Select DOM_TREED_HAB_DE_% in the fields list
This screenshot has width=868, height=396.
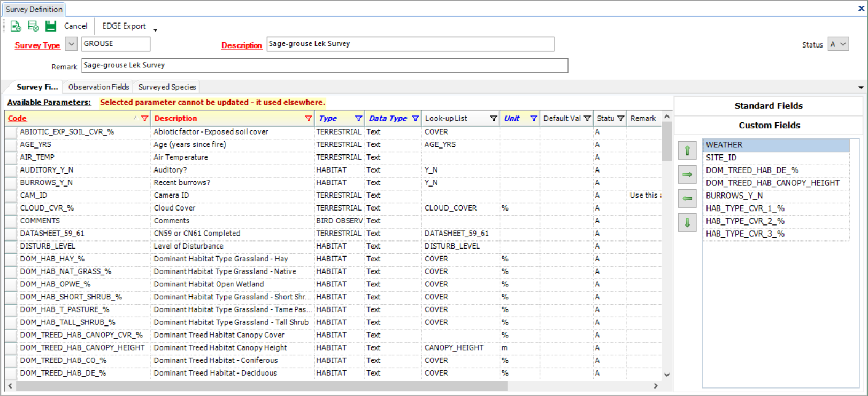pyautogui.click(x=776, y=170)
